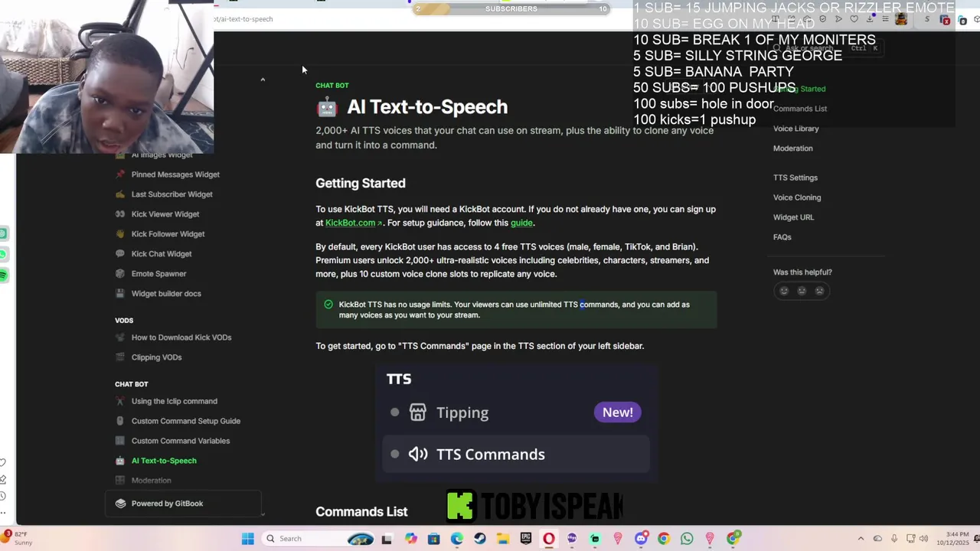Jump to Voice Cloning in page outline
The height and width of the screenshot is (551, 980).
tap(797, 197)
